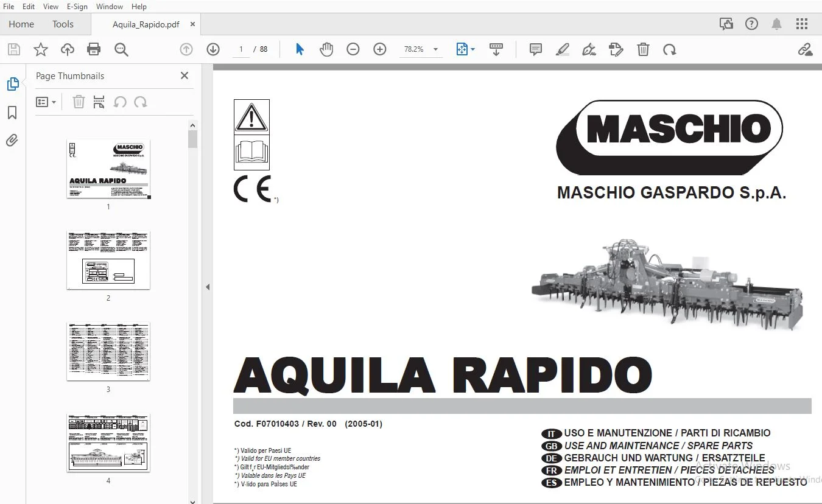Collapse the navigation pane arrow

(208, 287)
